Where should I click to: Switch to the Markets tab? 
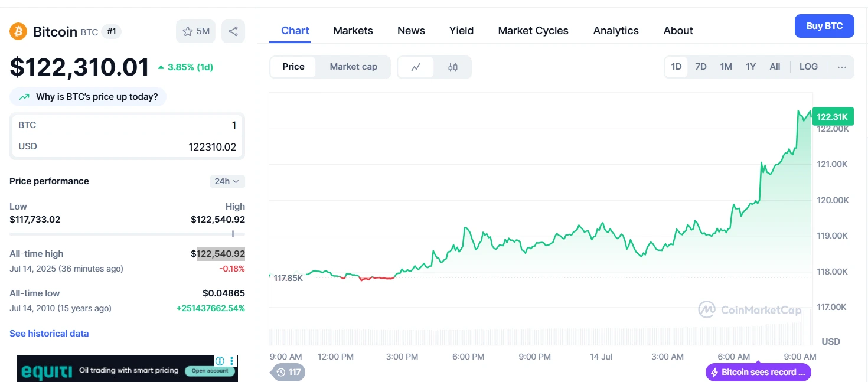click(353, 31)
